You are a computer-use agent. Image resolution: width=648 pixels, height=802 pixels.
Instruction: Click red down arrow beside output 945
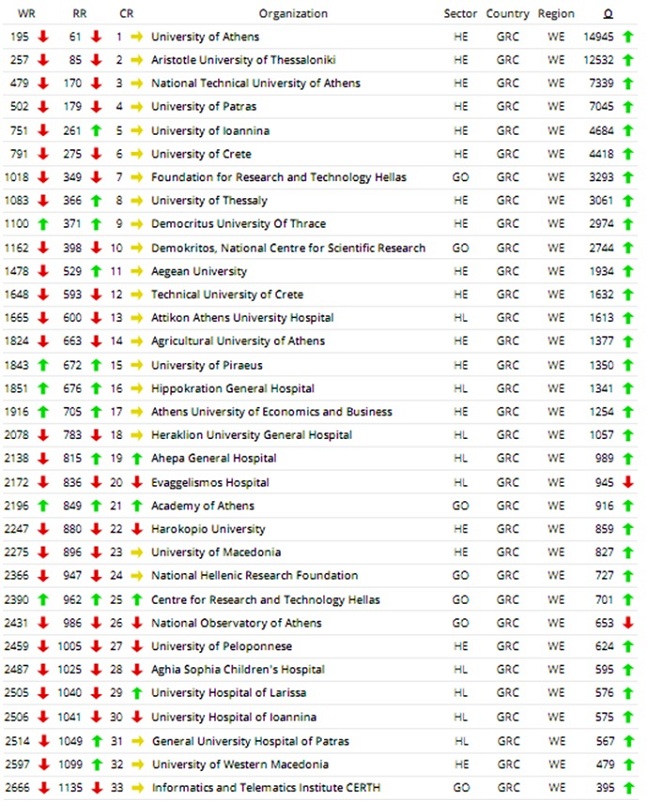point(628,482)
